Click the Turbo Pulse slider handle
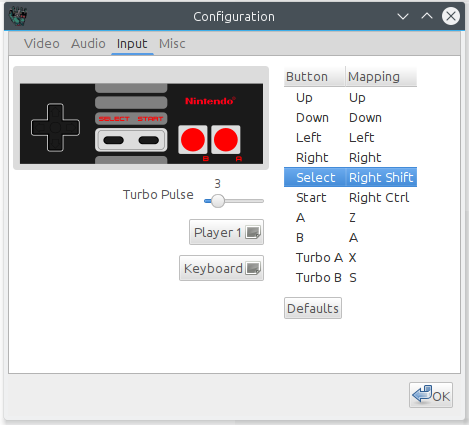 point(218,201)
